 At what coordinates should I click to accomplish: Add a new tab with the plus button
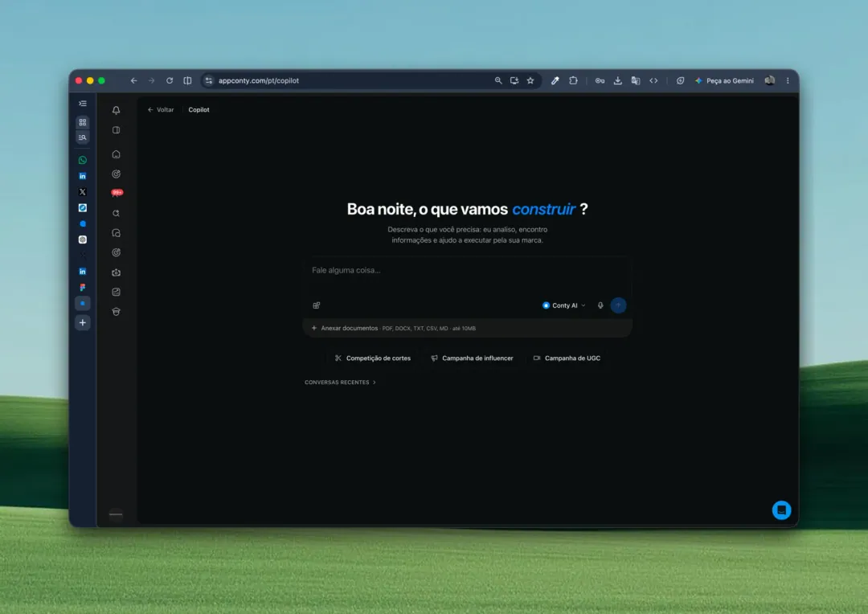(x=83, y=323)
